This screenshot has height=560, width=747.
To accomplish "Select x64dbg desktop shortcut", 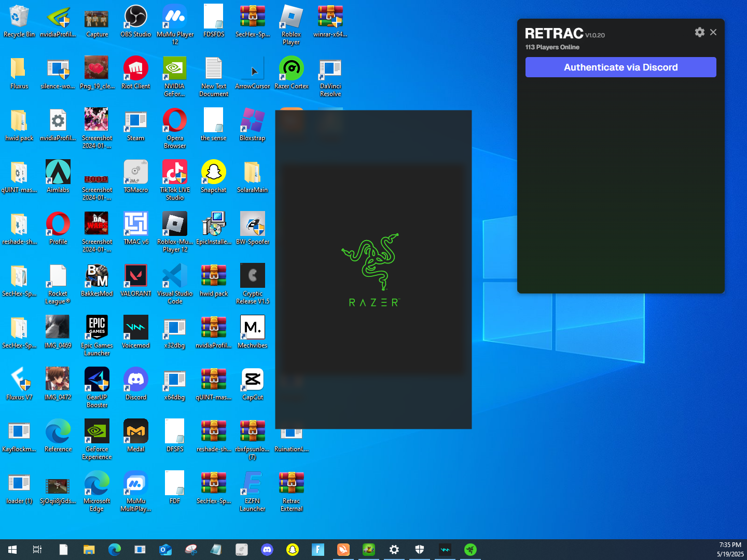I will click(175, 384).
